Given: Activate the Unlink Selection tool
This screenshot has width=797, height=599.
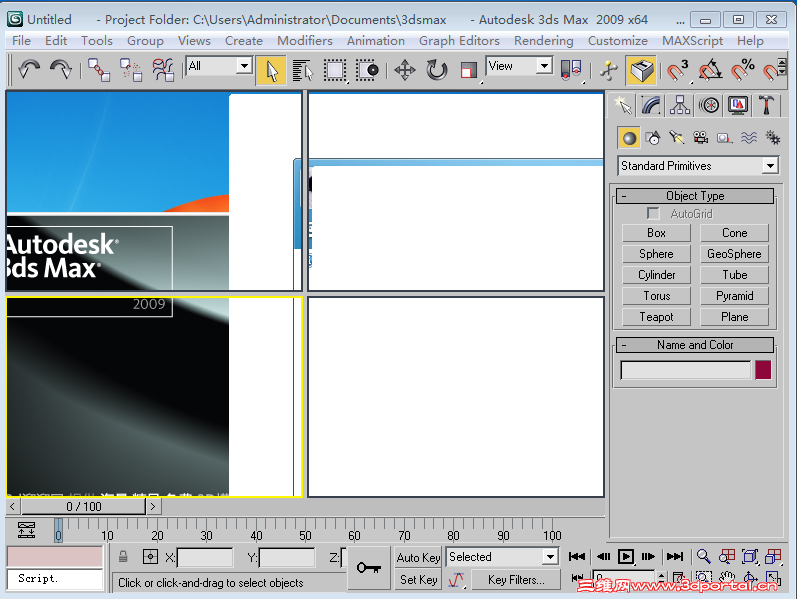Looking at the screenshot, I should click(131, 70).
